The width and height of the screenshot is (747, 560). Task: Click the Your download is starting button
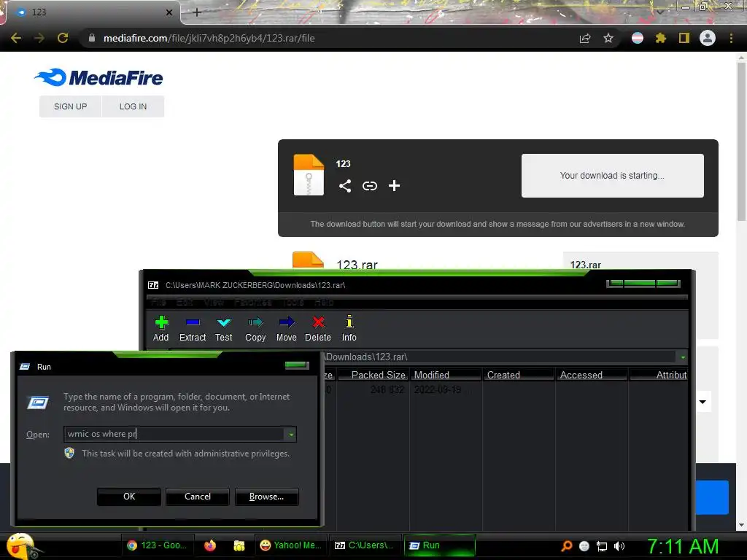point(612,175)
